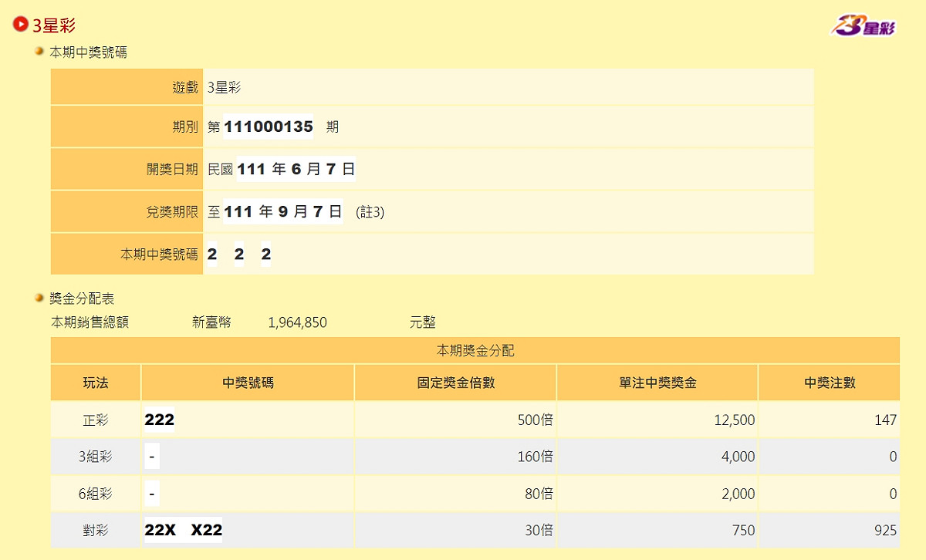The width and height of the screenshot is (926, 560).
Task: Click the 兌獎期限 row label
Action: pos(173,211)
